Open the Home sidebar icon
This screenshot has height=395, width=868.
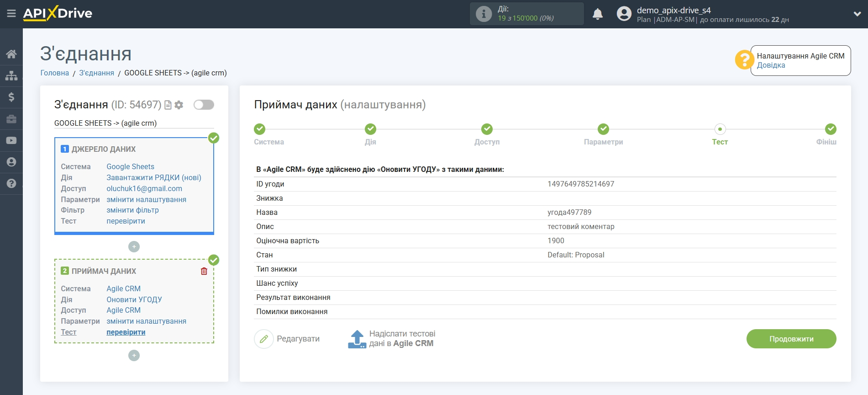point(11,54)
